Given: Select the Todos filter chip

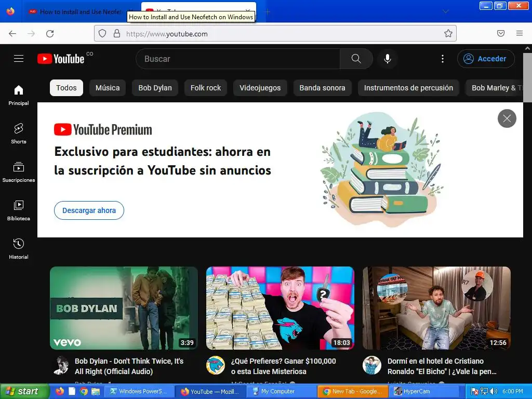Looking at the screenshot, I should coord(66,88).
